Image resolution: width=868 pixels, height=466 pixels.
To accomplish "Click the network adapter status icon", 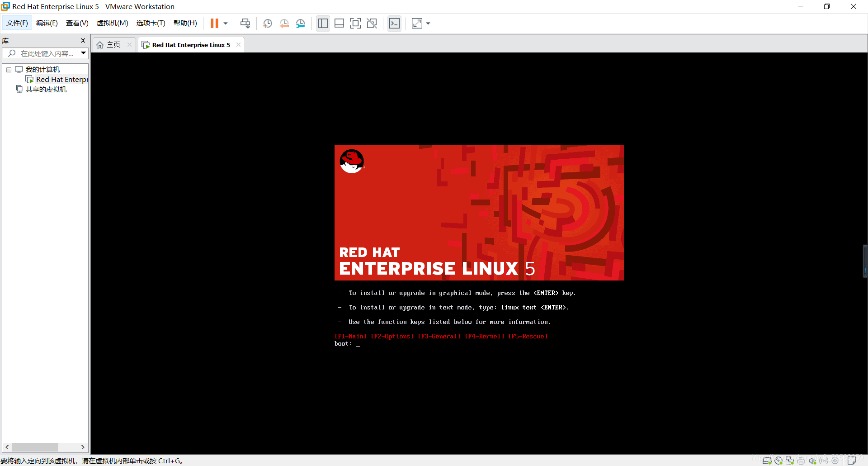I will pos(790,461).
